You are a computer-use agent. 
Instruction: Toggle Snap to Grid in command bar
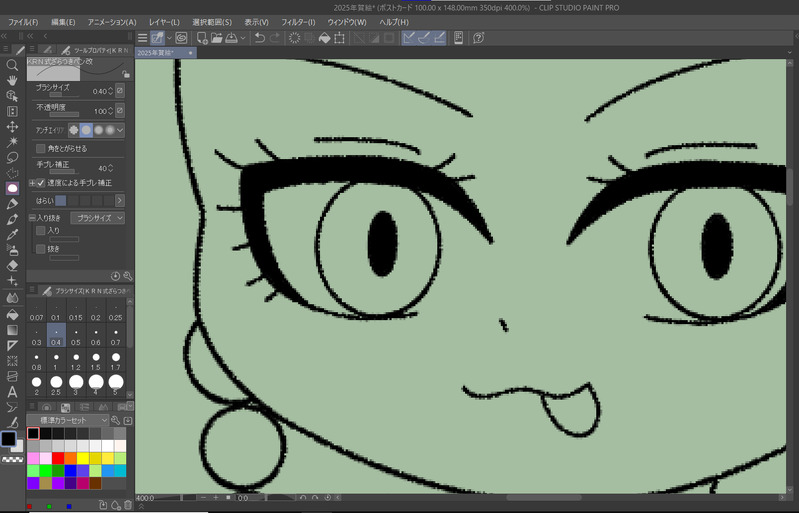pyautogui.click(x=439, y=38)
